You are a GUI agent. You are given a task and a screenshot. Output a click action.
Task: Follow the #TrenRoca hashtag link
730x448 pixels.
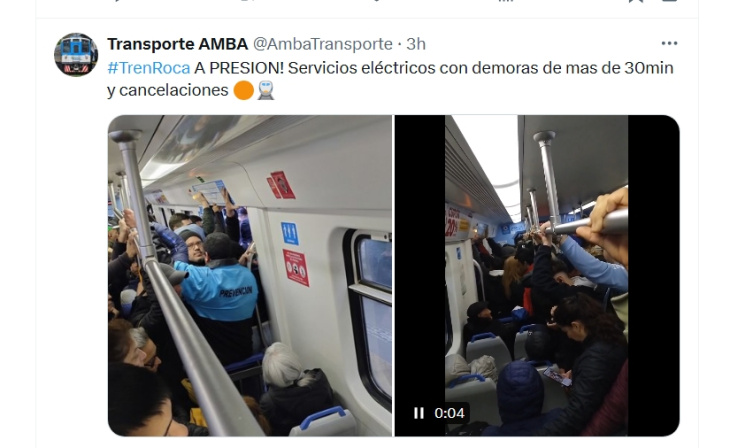click(149, 68)
